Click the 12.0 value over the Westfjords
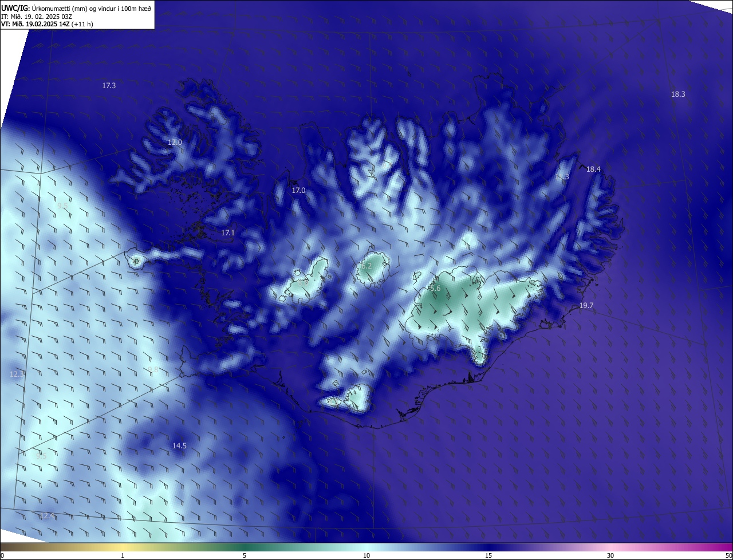Screen dimensions: 733x560 pyautogui.click(x=175, y=142)
